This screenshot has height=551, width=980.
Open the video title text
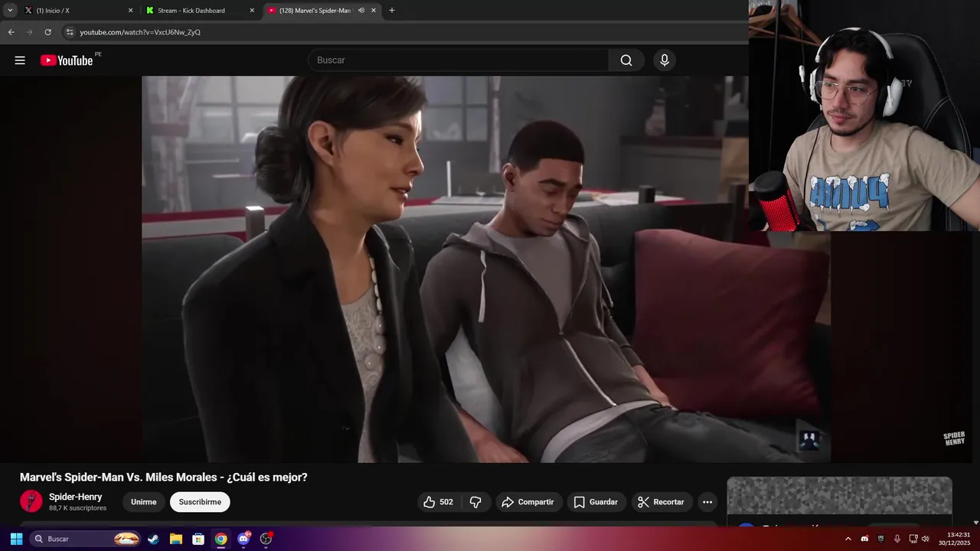[x=164, y=478]
